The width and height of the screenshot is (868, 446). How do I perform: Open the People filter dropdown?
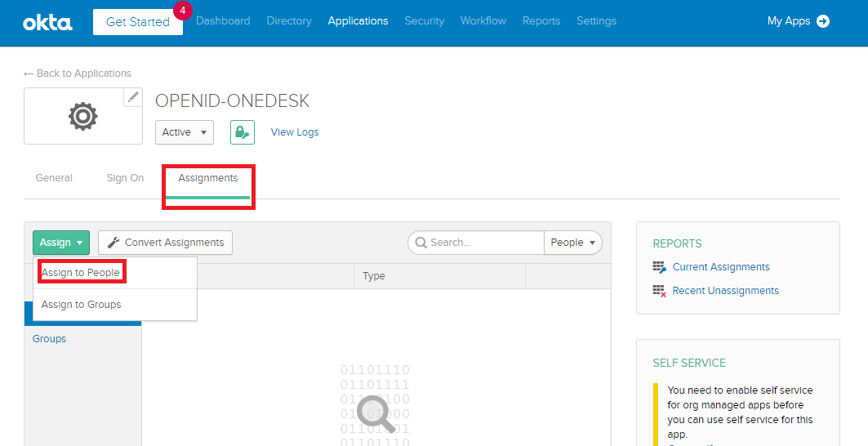click(573, 243)
